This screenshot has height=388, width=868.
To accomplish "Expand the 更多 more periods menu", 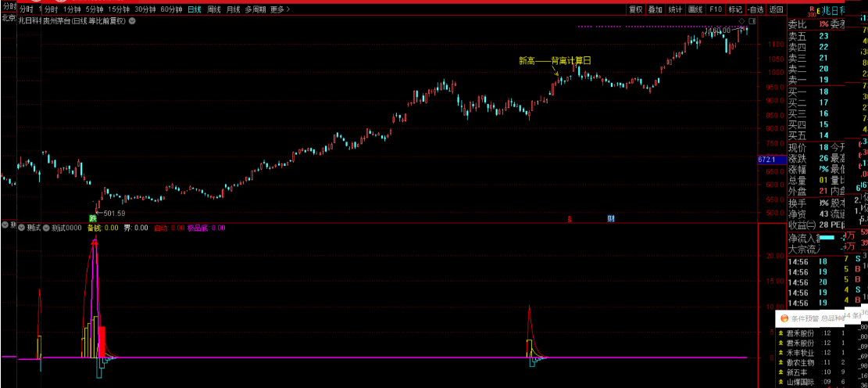I will coord(280,9).
